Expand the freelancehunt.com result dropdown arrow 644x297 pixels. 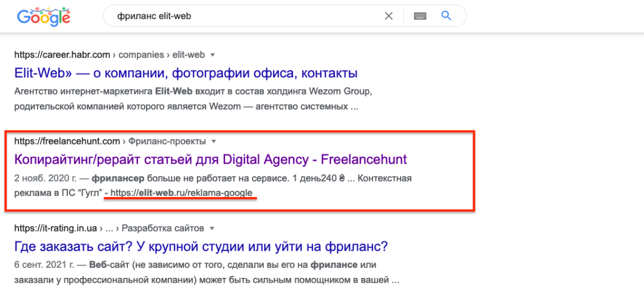click(213, 141)
